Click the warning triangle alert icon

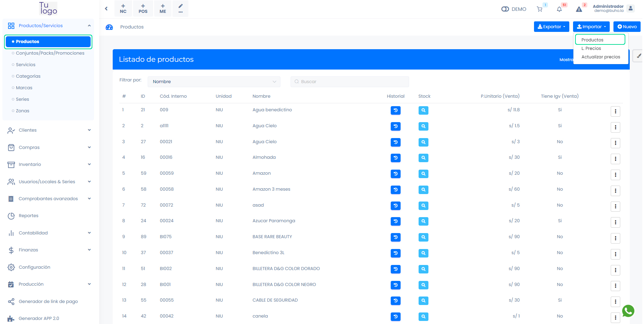tap(579, 9)
